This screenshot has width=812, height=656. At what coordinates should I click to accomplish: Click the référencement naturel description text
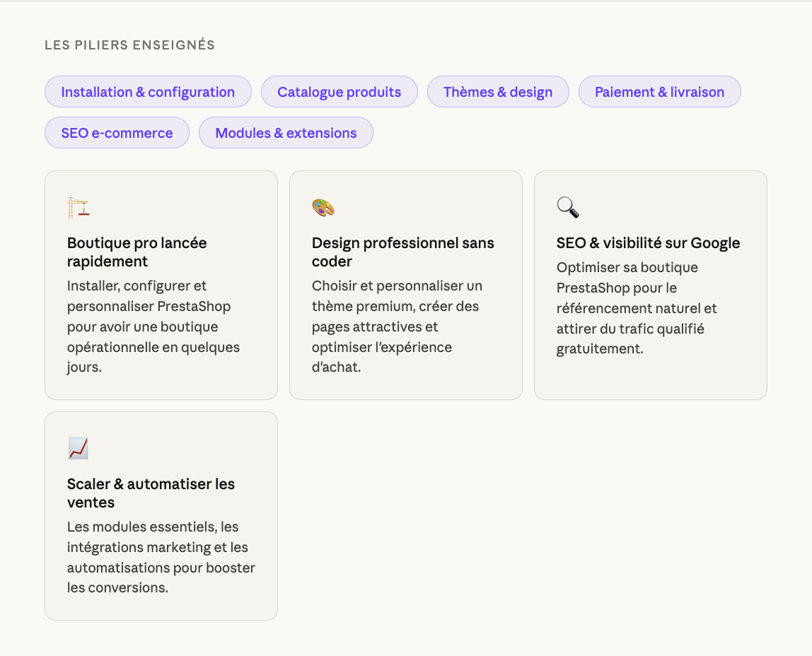(x=637, y=308)
